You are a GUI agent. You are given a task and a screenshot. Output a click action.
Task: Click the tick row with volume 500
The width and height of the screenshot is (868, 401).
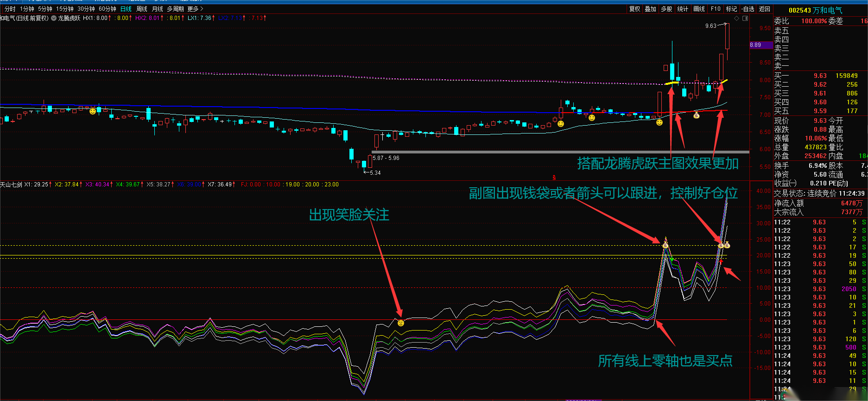(x=820, y=347)
